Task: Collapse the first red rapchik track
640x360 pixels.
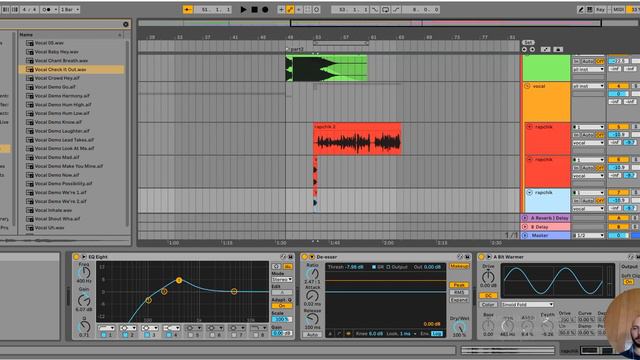Action: 529,127
